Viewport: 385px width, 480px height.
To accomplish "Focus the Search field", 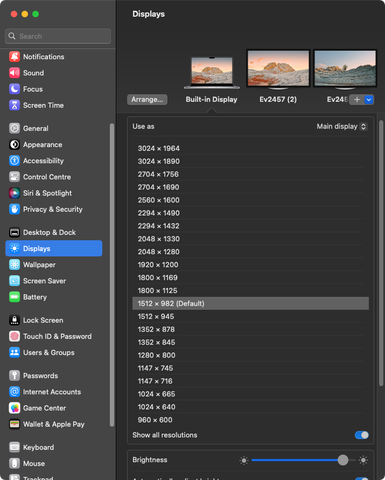I will [x=58, y=36].
